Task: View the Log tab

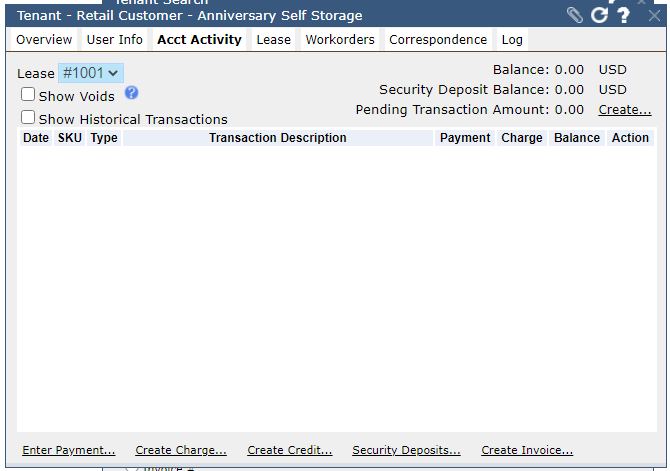Action: click(512, 40)
